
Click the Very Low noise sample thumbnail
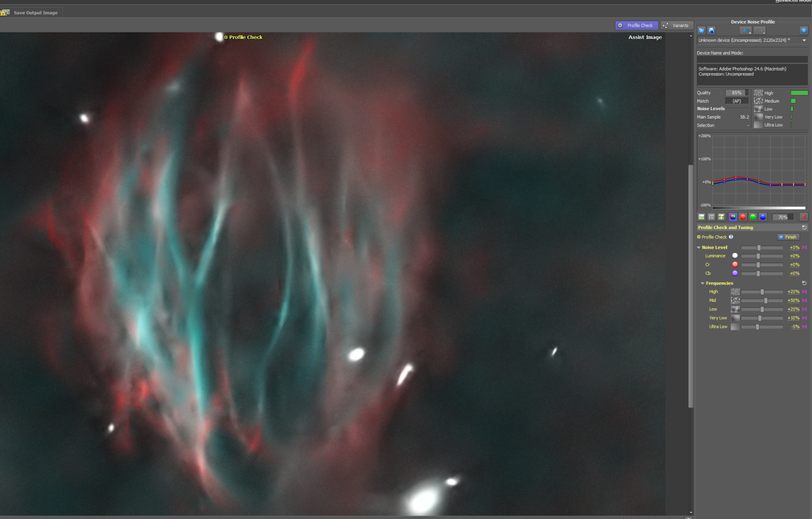[x=758, y=117]
